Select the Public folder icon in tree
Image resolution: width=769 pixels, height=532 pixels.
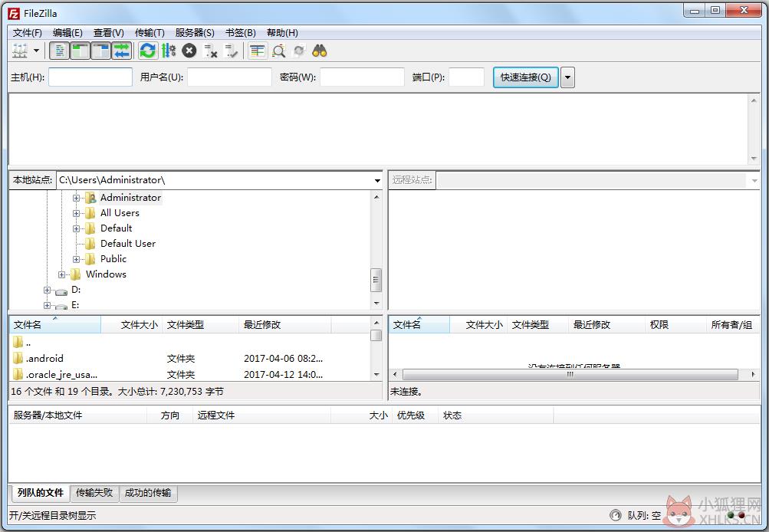point(90,259)
